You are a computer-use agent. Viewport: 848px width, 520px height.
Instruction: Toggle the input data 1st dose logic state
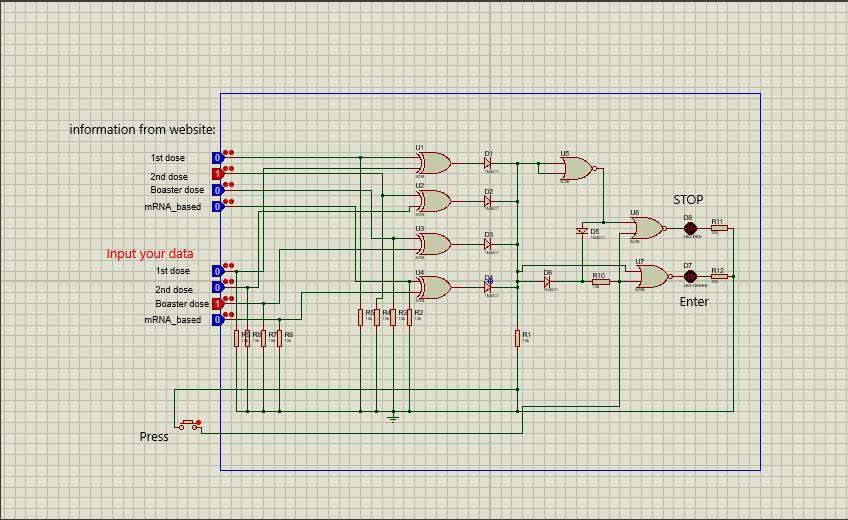[217, 271]
